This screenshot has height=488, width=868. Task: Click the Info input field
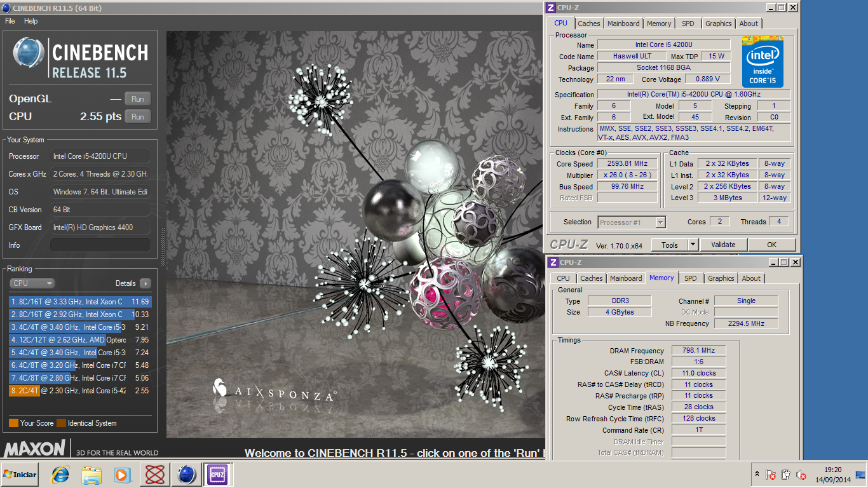click(100, 245)
